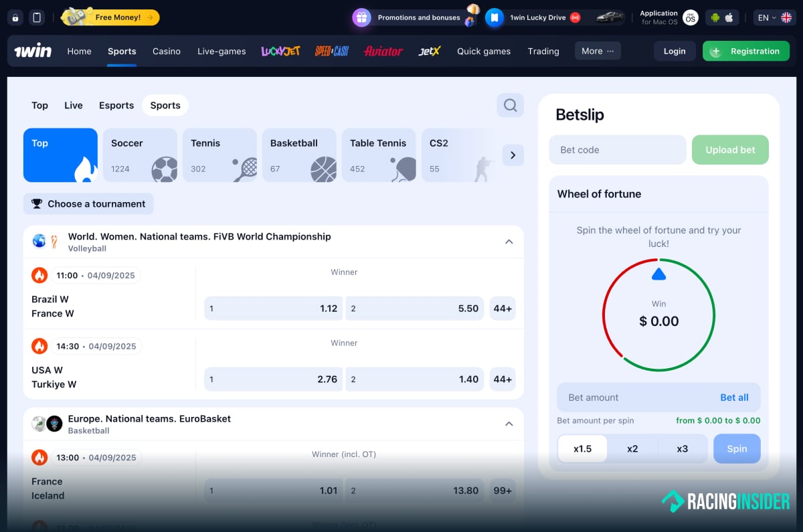Show next sport categories with arrow
The height and width of the screenshot is (532, 803).
click(513, 155)
